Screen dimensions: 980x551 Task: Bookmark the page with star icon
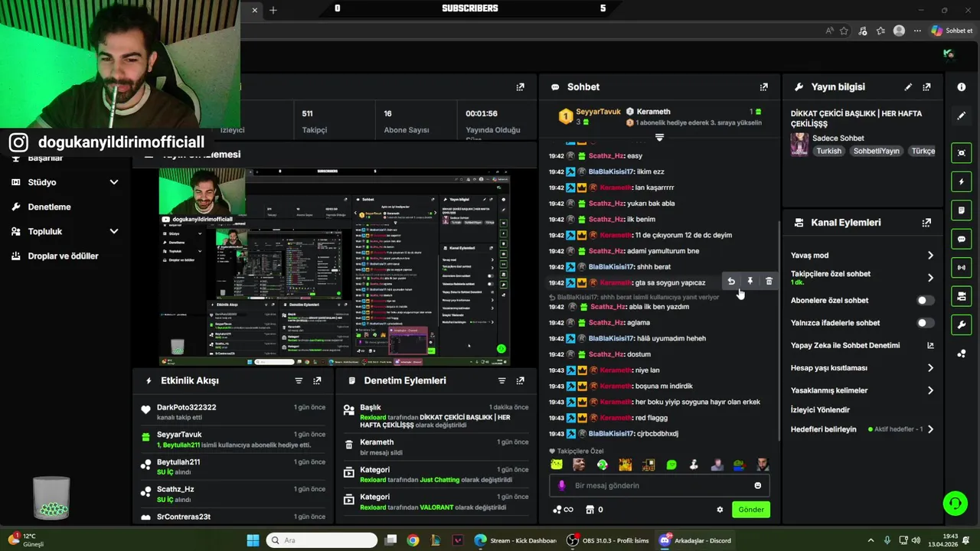click(x=844, y=31)
